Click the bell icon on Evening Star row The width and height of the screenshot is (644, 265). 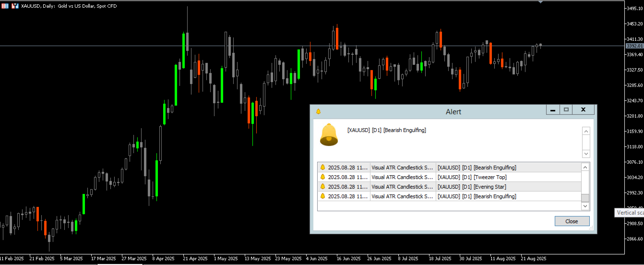click(x=323, y=187)
